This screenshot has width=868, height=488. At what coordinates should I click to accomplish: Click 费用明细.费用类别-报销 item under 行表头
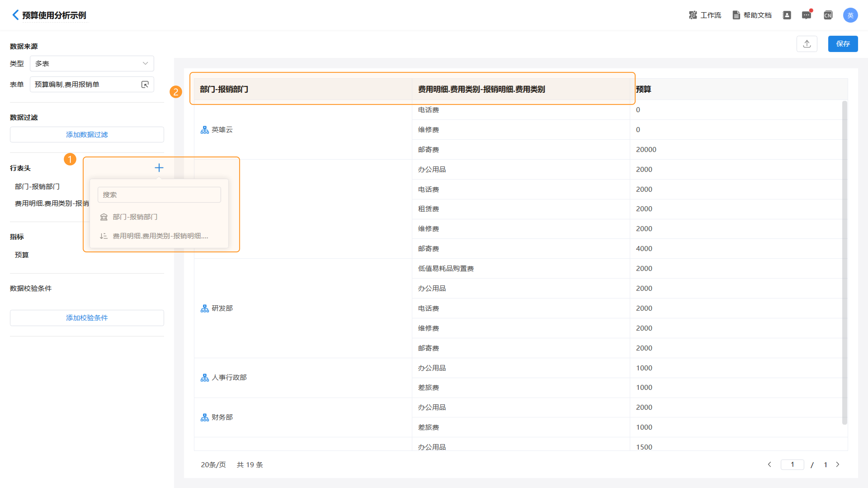tap(52, 203)
